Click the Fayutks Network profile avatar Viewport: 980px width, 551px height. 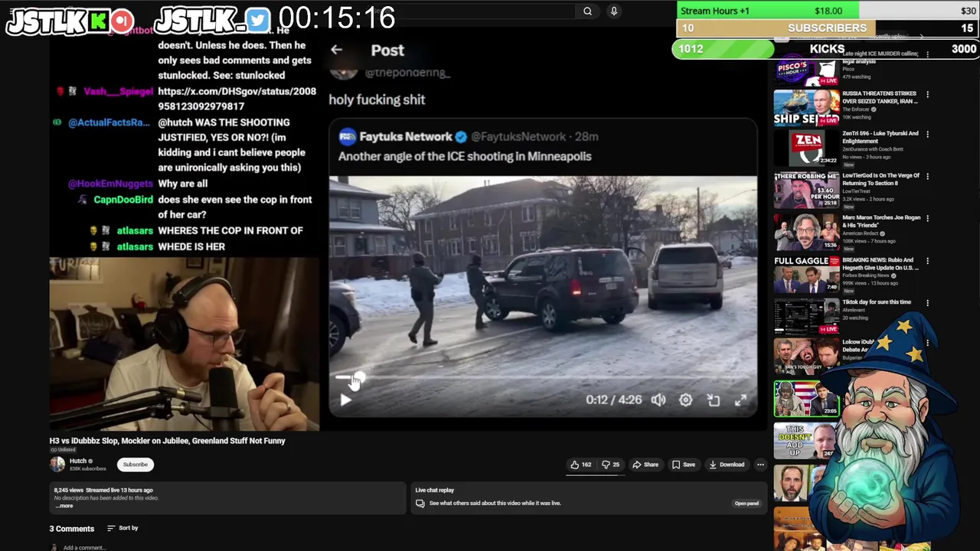pyautogui.click(x=348, y=137)
